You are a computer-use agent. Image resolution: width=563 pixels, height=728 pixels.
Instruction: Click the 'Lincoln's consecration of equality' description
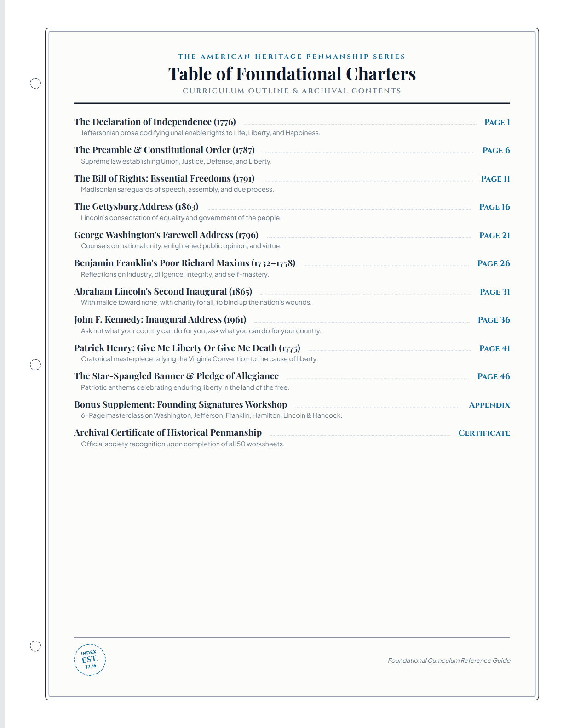[x=181, y=218]
